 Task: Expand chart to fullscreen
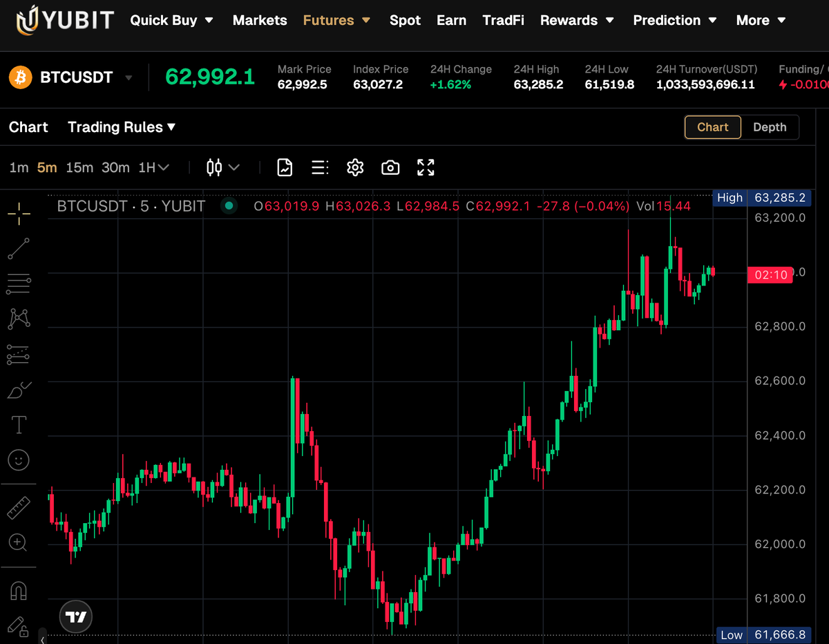point(426,167)
